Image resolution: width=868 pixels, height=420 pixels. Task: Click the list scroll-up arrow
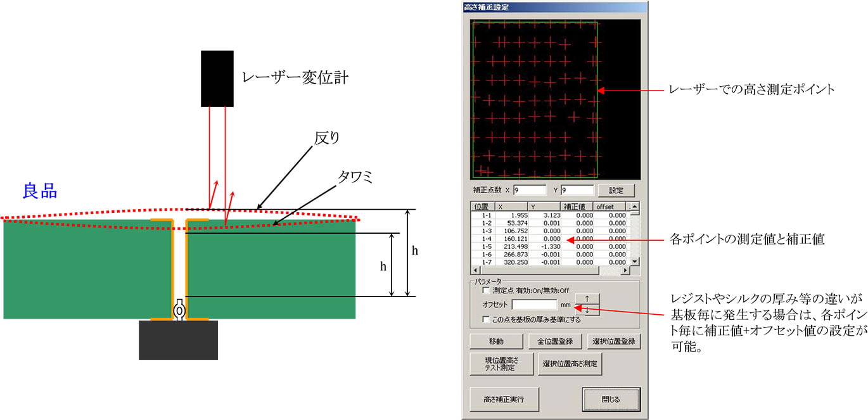[x=635, y=206]
